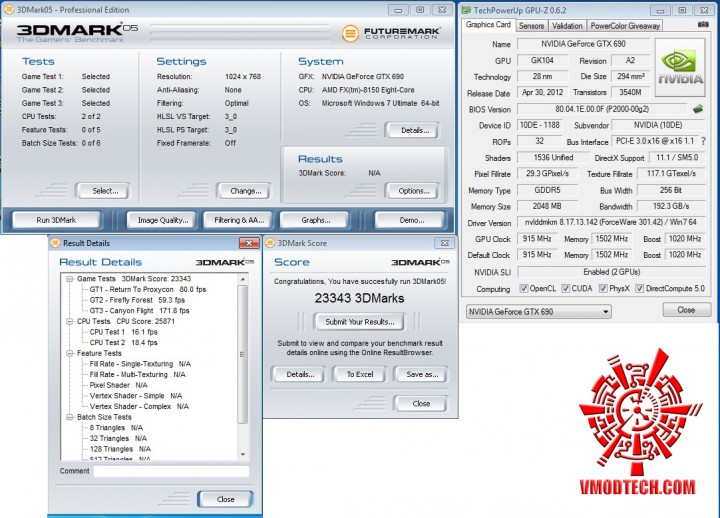Viewport: 720px width, 518px height.
Task: Click the BIOS save chip icon
Action: click(x=698, y=109)
